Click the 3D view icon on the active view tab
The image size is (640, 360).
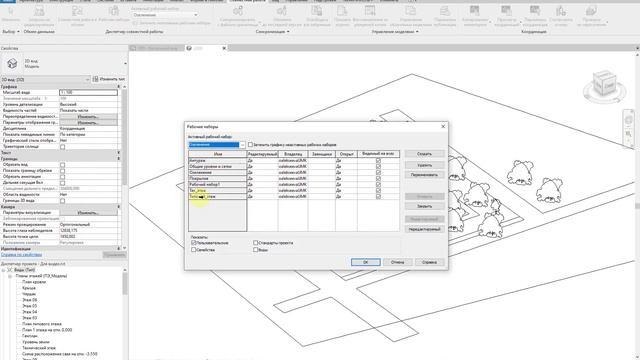pyautogui.click(x=189, y=48)
